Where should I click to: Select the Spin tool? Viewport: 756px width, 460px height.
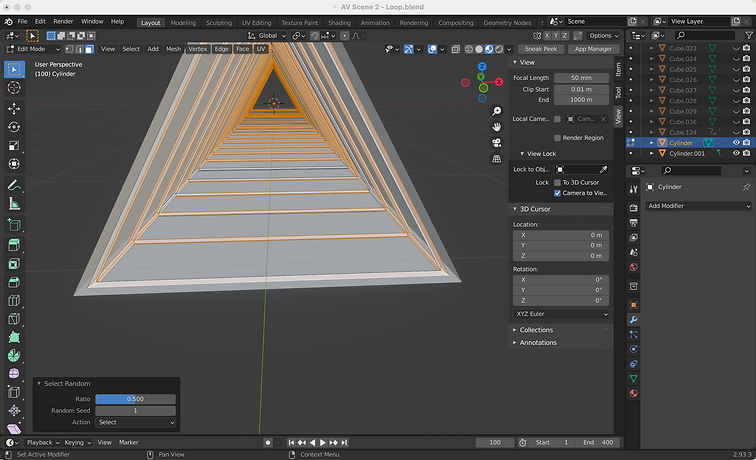tap(14, 355)
